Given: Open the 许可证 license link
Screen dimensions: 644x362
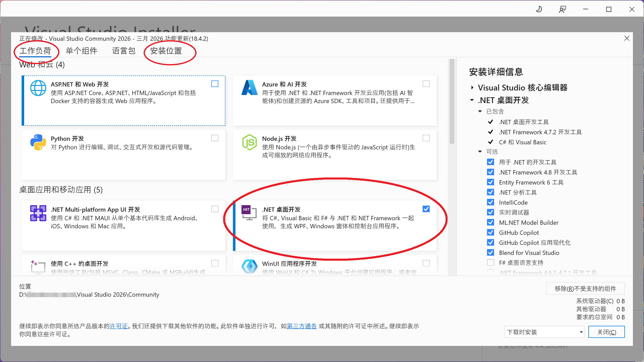Looking at the screenshot, I should coord(119,326).
